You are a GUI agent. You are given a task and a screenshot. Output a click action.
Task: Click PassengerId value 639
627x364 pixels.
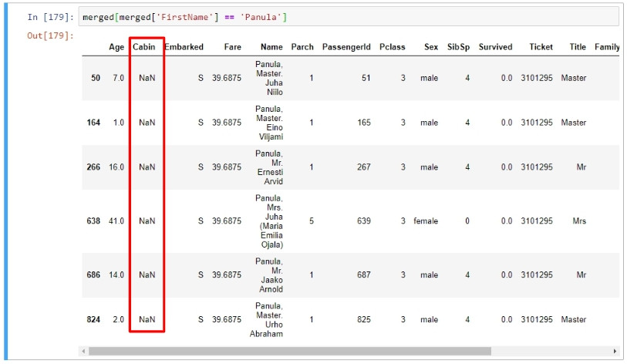click(364, 221)
